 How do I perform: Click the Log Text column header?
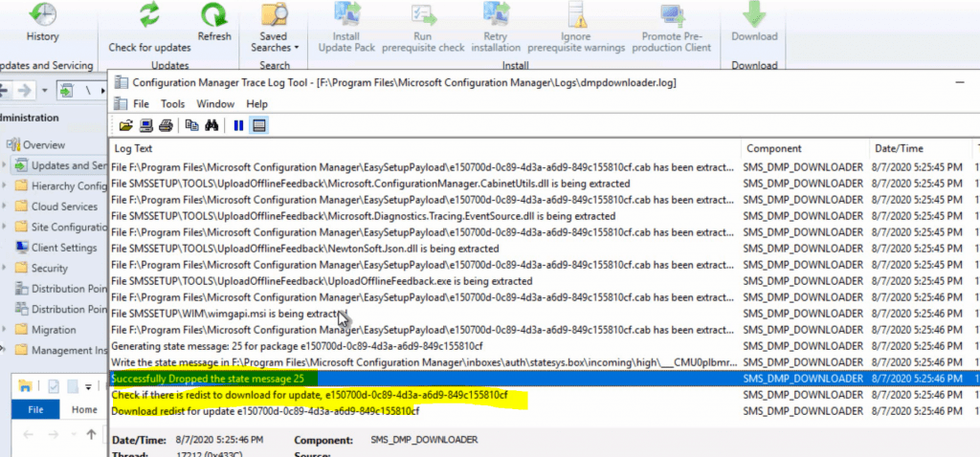(425, 148)
